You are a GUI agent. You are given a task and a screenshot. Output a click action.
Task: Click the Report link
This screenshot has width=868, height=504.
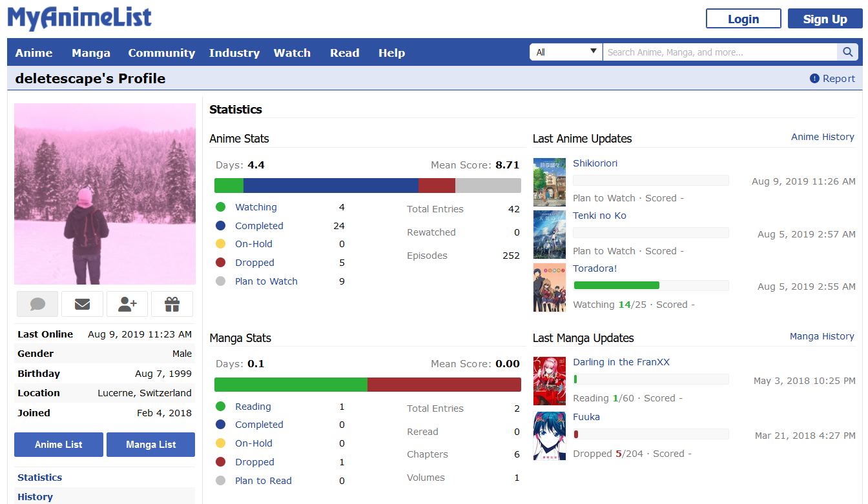click(839, 79)
